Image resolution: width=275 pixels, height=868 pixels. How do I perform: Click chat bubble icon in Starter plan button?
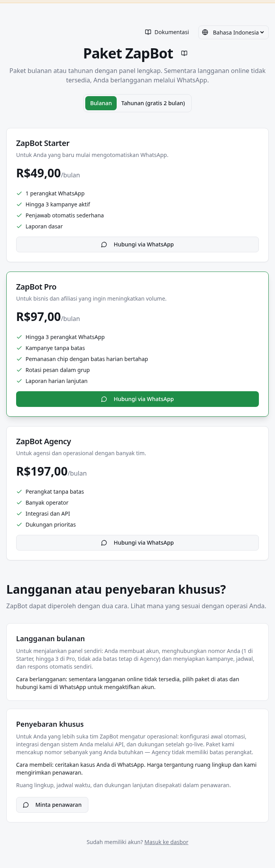[x=104, y=244]
